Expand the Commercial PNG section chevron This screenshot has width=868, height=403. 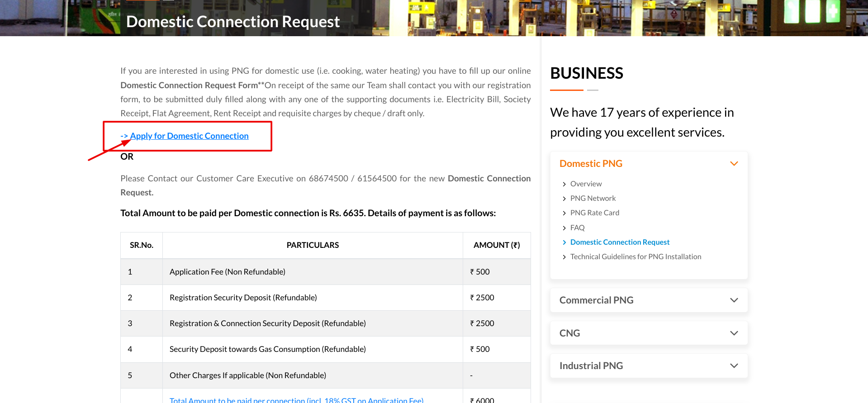coord(734,300)
